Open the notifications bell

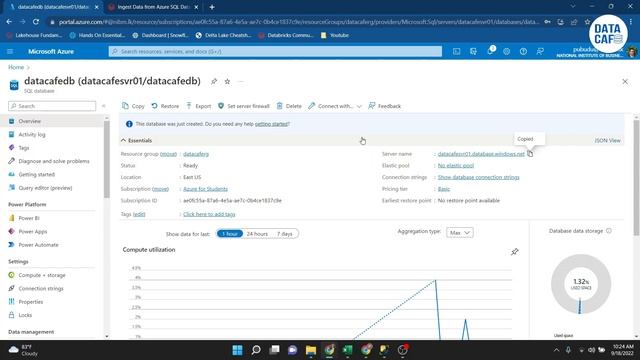click(490, 51)
